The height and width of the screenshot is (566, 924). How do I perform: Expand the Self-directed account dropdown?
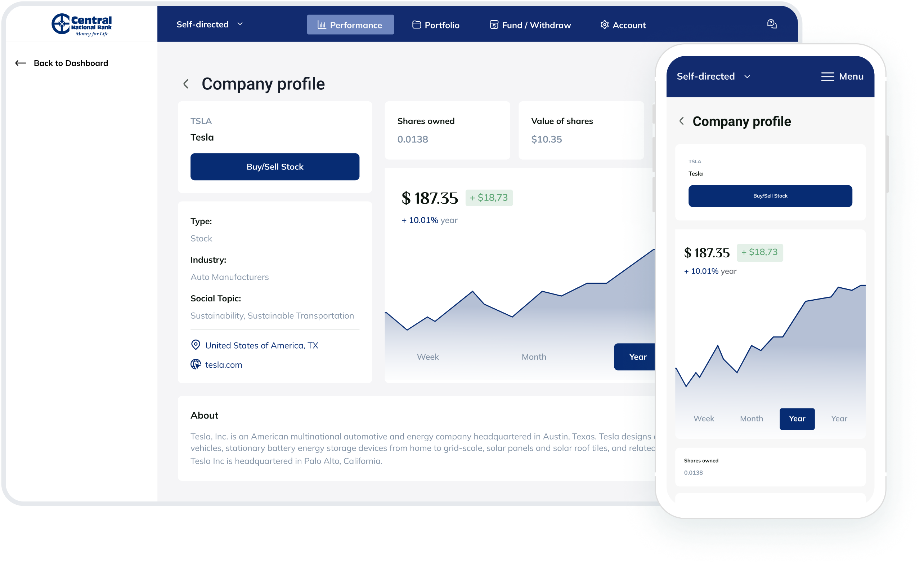(208, 25)
